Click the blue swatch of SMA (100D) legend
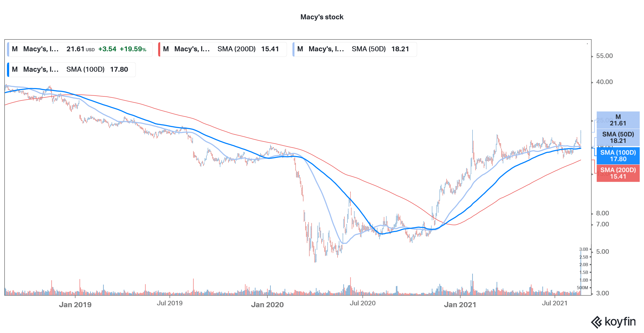The image size is (644, 333). pyautogui.click(x=8, y=70)
